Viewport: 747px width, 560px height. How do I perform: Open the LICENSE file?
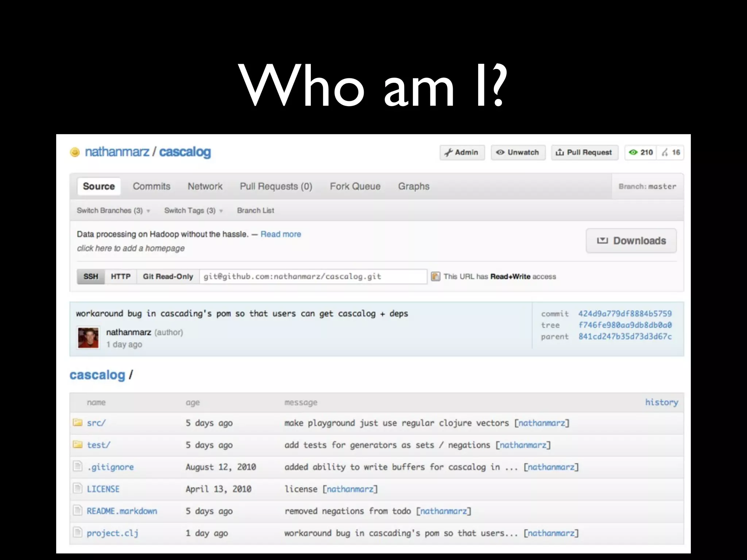(103, 489)
